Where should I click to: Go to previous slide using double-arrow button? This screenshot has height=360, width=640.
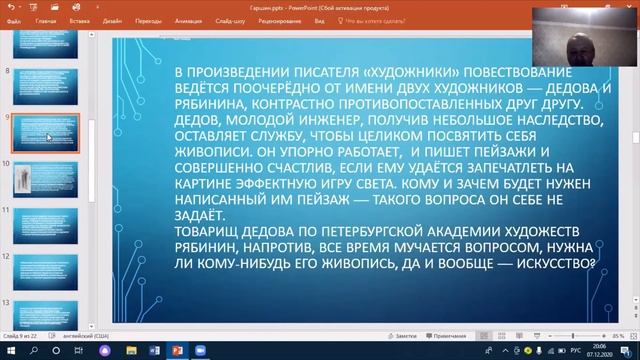tap(636, 308)
